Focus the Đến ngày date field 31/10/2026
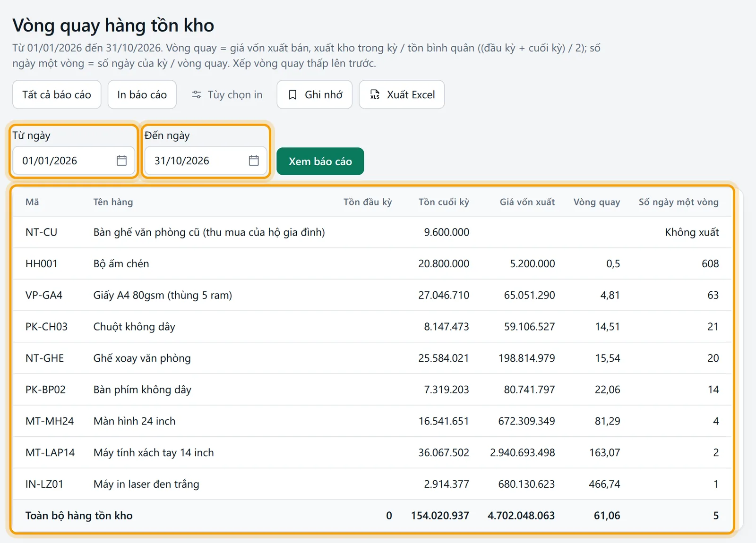This screenshot has height=543, width=756. (x=206, y=161)
